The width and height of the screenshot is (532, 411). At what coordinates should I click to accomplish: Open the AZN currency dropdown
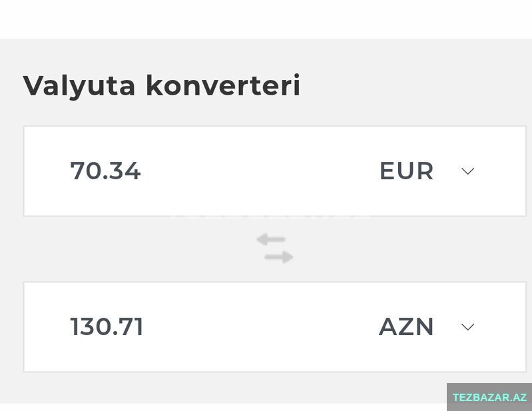tap(427, 327)
